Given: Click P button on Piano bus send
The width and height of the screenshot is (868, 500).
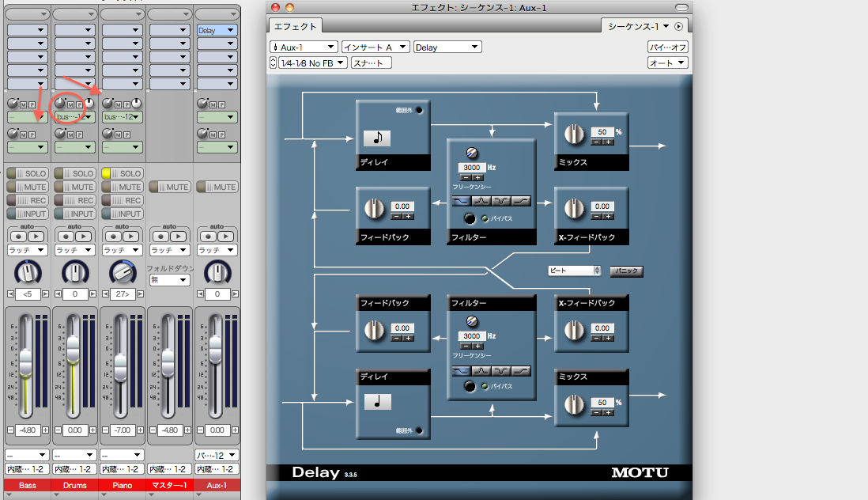Looking at the screenshot, I should 126,104.
